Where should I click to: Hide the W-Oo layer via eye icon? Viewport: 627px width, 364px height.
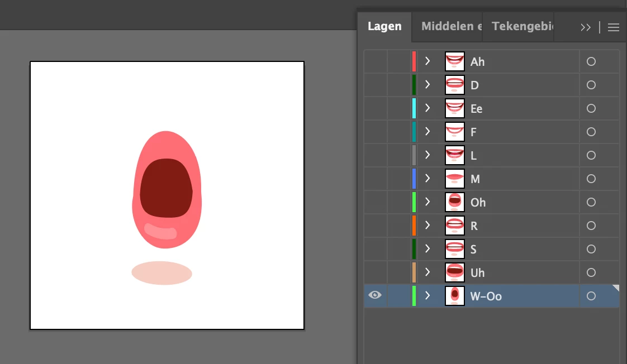(375, 295)
